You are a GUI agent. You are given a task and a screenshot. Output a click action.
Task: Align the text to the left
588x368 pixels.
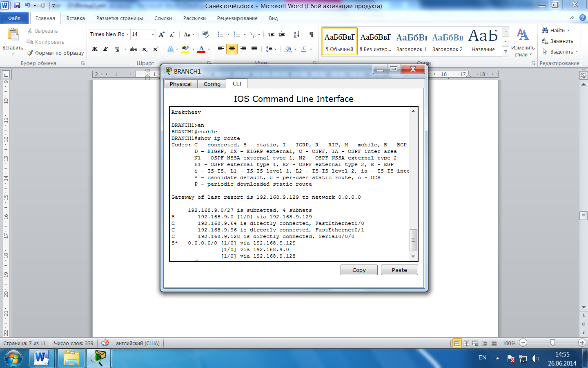point(221,49)
